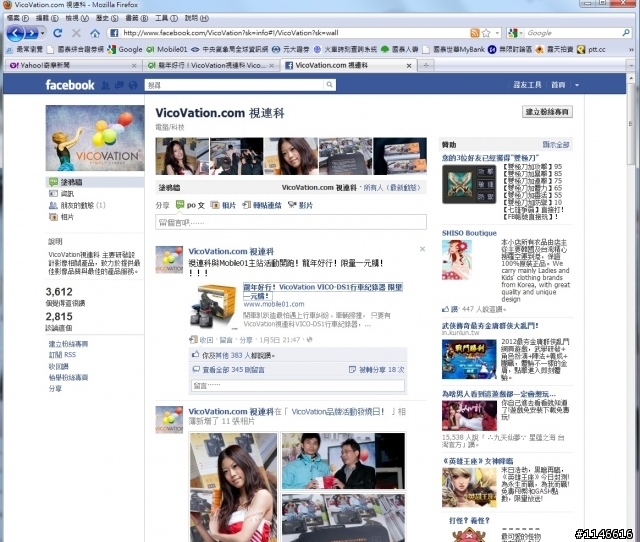Open the VICO-DS1 article title link
640x542 pixels.
(322, 291)
